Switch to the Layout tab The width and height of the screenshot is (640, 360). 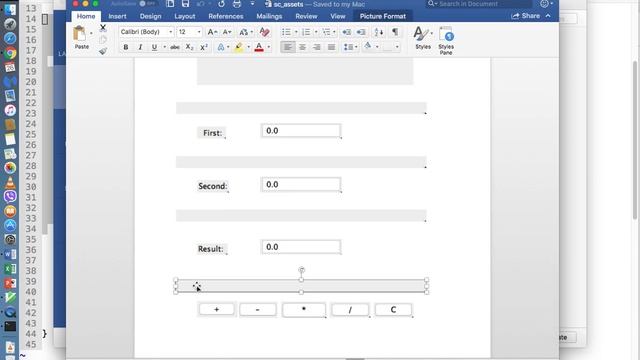184,16
